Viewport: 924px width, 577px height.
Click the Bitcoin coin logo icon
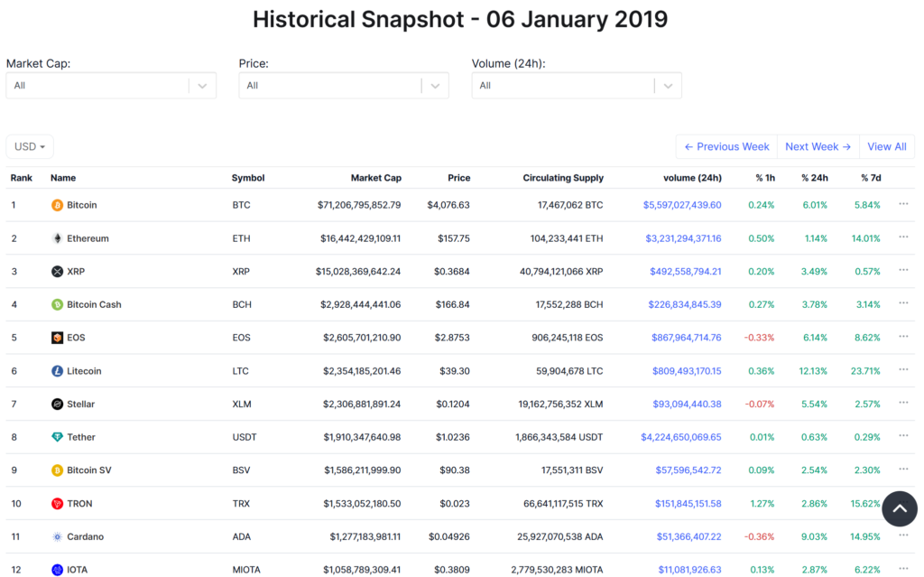(57, 205)
